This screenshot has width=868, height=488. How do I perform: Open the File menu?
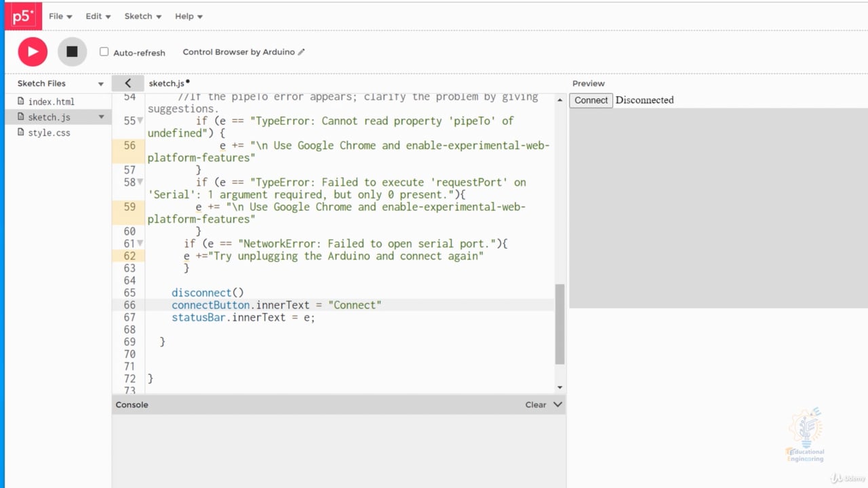click(x=60, y=16)
